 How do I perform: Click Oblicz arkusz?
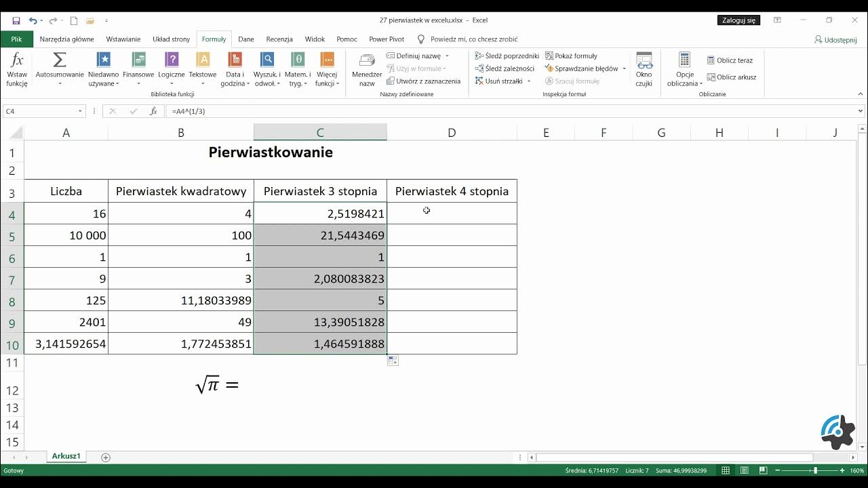pos(732,77)
